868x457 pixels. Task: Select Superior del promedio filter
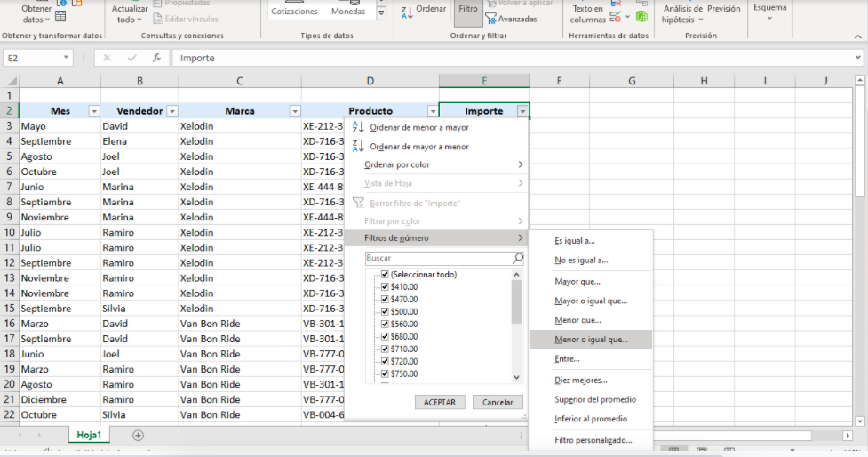click(x=591, y=399)
